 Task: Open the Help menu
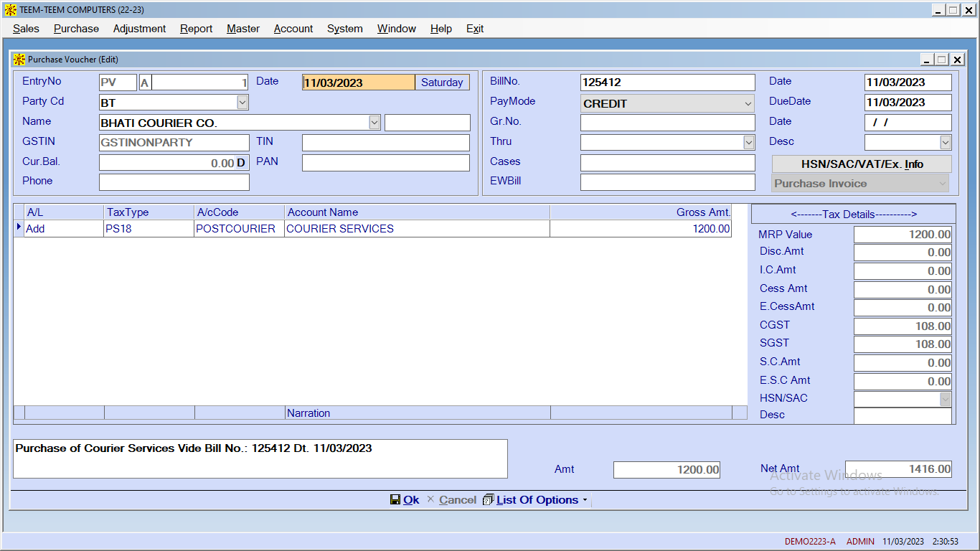point(441,29)
